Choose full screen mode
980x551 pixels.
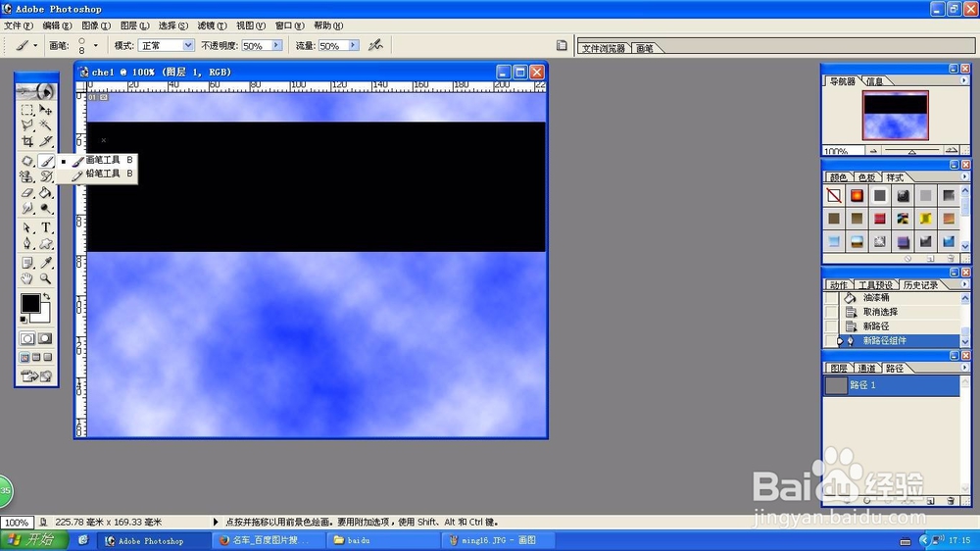tap(48, 357)
